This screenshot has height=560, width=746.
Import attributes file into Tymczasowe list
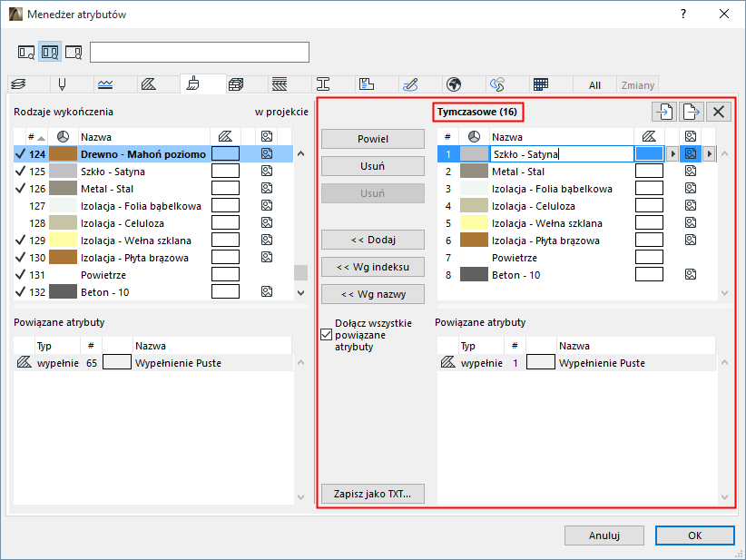[x=664, y=112]
